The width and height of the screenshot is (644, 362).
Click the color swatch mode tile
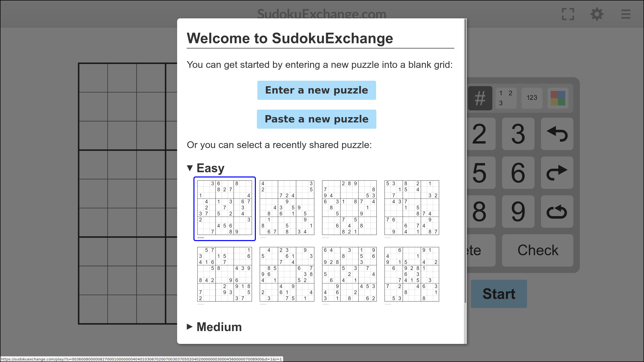558,98
